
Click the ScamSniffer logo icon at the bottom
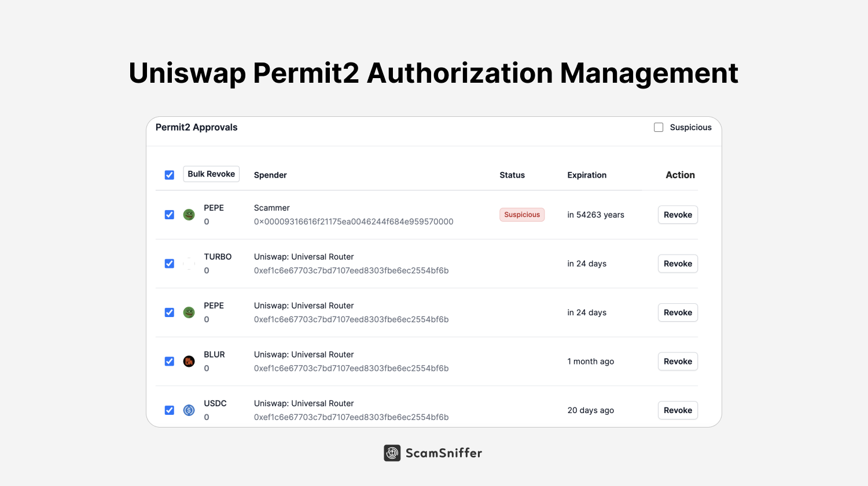coord(392,453)
